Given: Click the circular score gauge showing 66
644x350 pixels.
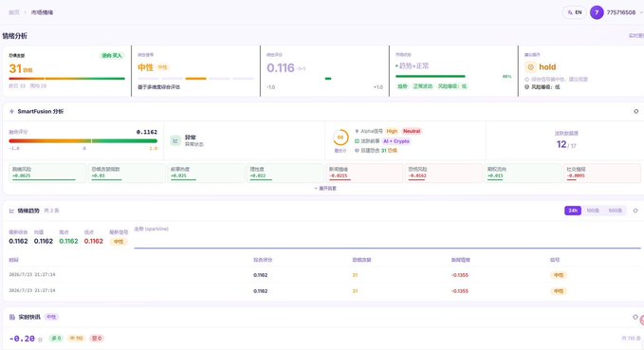Looking at the screenshot, I should coord(340,138).
